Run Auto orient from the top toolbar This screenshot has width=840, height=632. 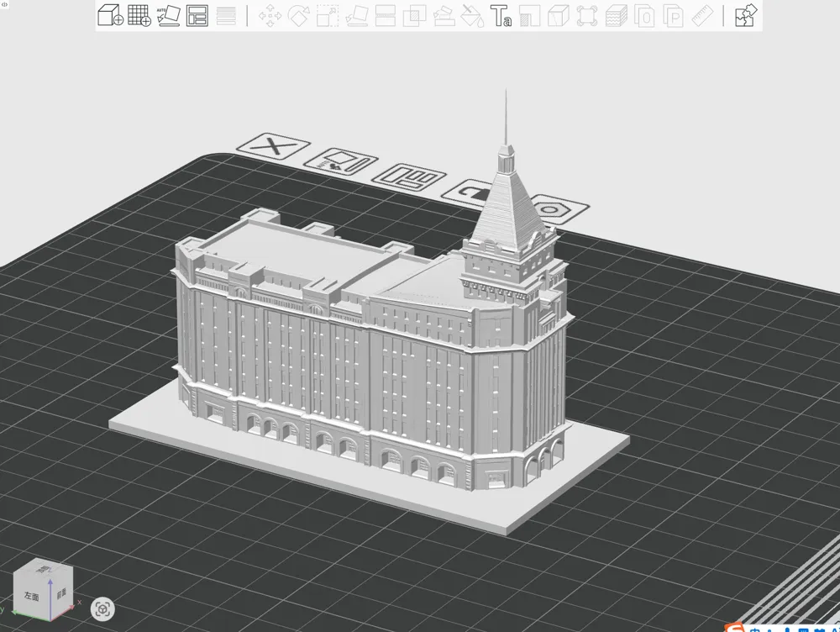coord(168,15)
